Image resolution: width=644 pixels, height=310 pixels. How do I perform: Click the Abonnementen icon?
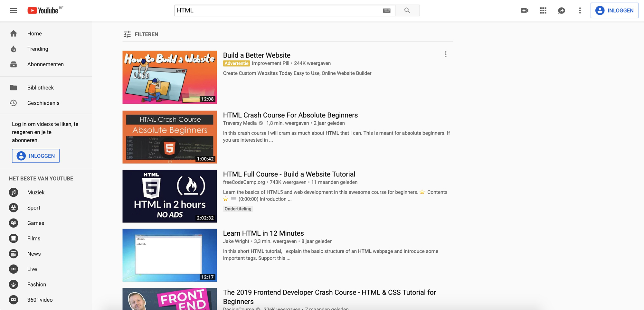tap(14, 64)
